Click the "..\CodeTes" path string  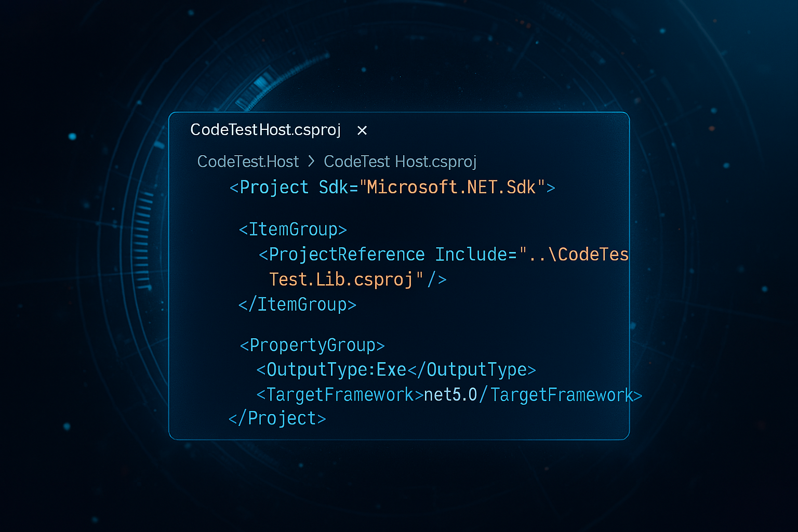[x=574, y=254]
